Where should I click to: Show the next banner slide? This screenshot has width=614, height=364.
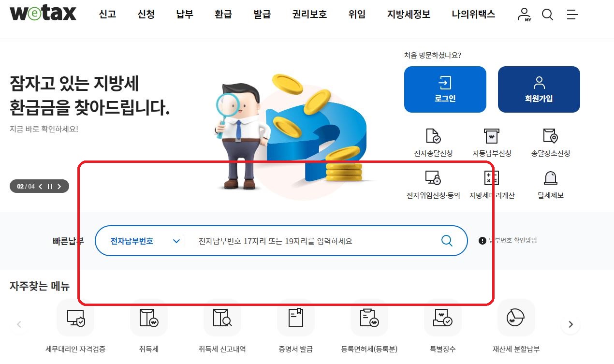(59, 187)
